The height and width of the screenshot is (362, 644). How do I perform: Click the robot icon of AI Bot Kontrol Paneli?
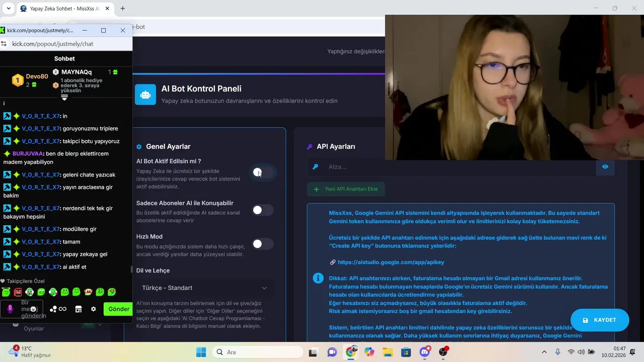tap(145, 95)
